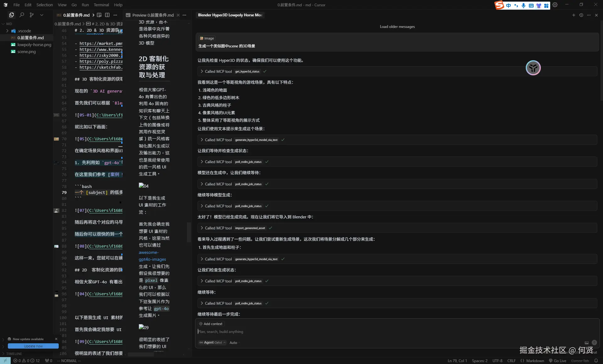Open the Search view icon
The height and width of the screenshot is (364, 603).
coord(22,15)
